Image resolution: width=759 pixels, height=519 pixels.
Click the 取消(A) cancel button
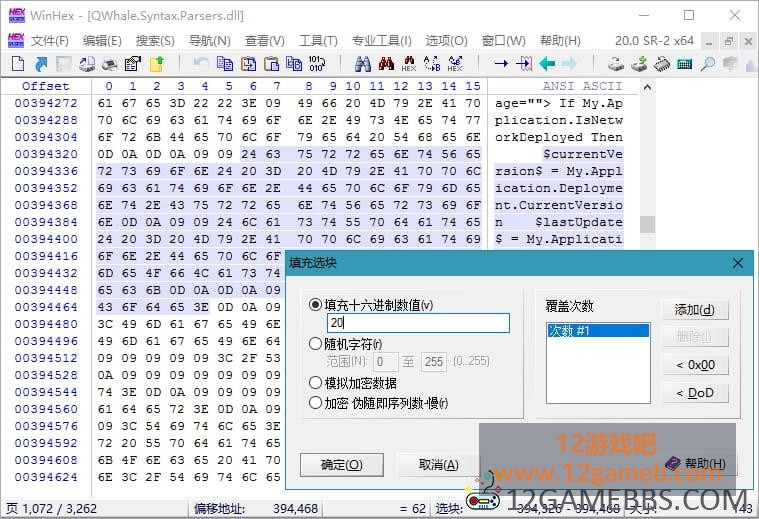coord(438,465)
